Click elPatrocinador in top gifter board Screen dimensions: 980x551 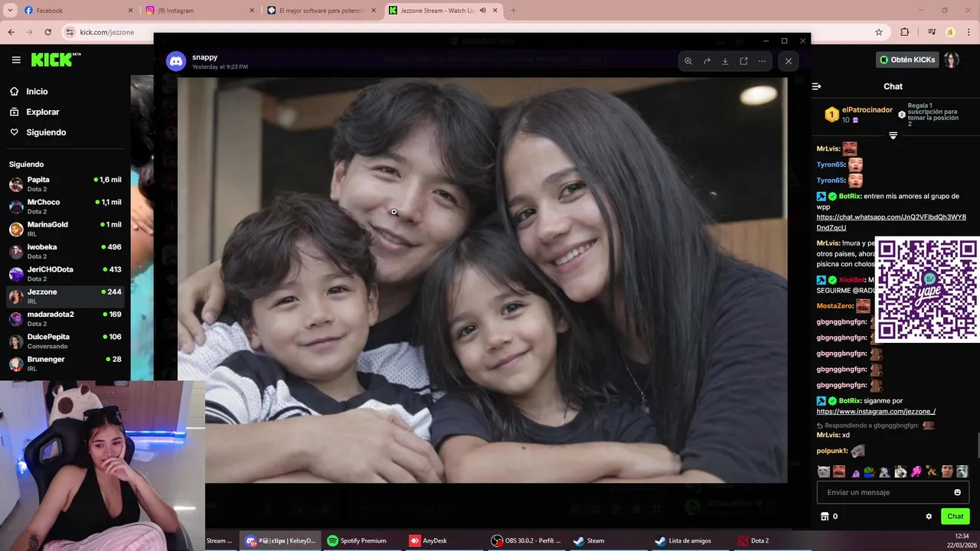click(867, 110)
